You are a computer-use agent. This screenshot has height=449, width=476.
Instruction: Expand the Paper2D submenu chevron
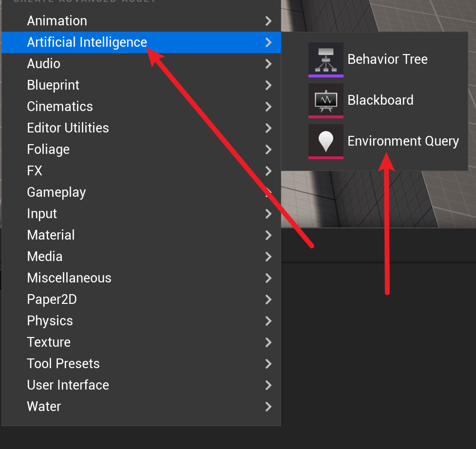pyautogui.click(x=268, y=299)
